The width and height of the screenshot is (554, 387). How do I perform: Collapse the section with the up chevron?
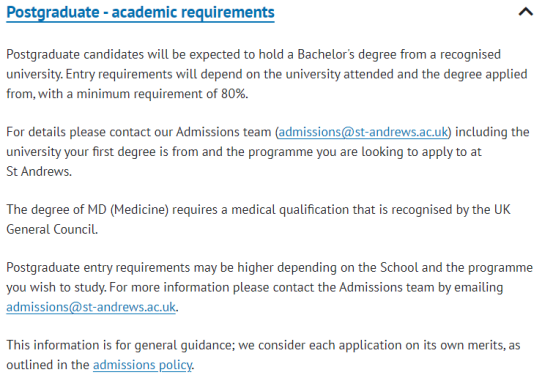[x=525, y=12]
